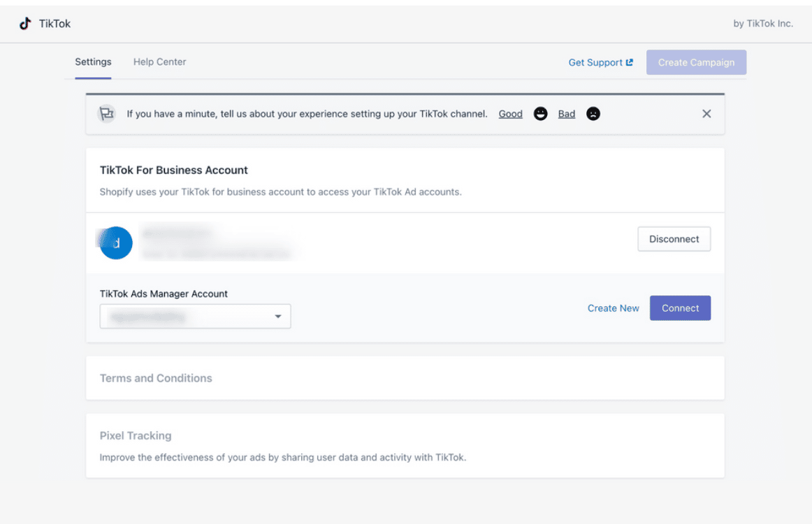Click the external link icon beside Get Support
812x524 pixels.
tap(630, 62)
